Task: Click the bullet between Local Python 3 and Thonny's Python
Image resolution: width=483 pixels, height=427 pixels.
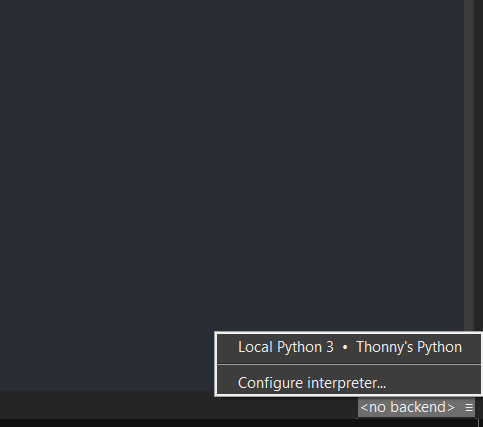Action: pos(345,347)
